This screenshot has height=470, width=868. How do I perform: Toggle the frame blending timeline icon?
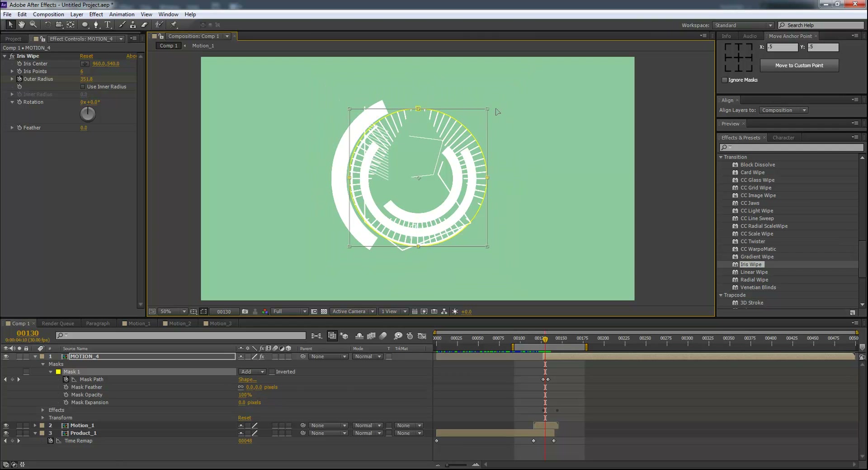[x=371, y=336]
